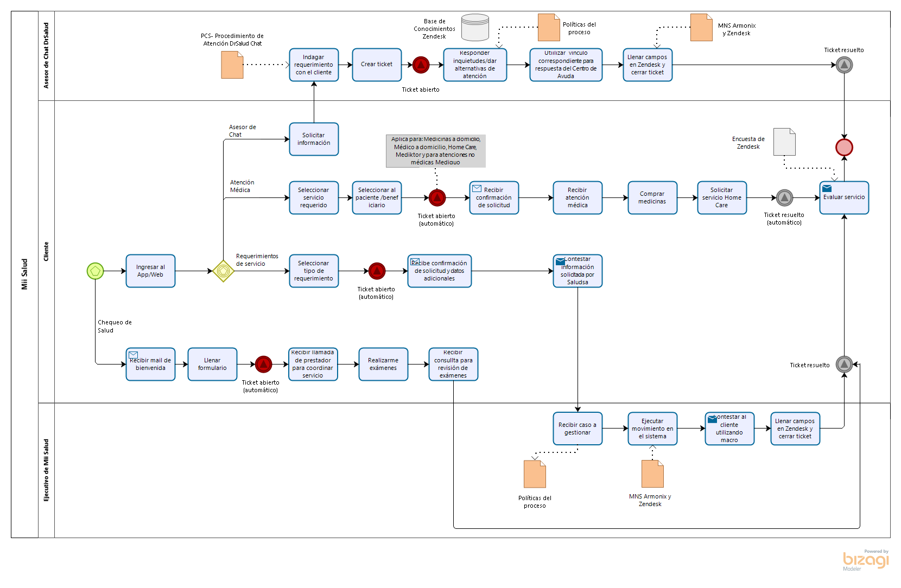Select the red Ticket abierto (automático) event after Seleccionar tipo de requerimiento

377,271
